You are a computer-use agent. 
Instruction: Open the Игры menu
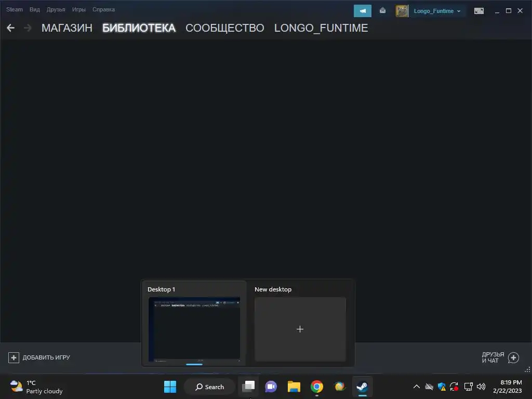click(x=79, y=9)
